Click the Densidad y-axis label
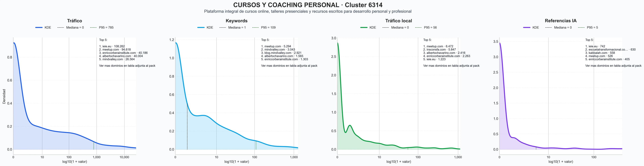 (4, 96)
